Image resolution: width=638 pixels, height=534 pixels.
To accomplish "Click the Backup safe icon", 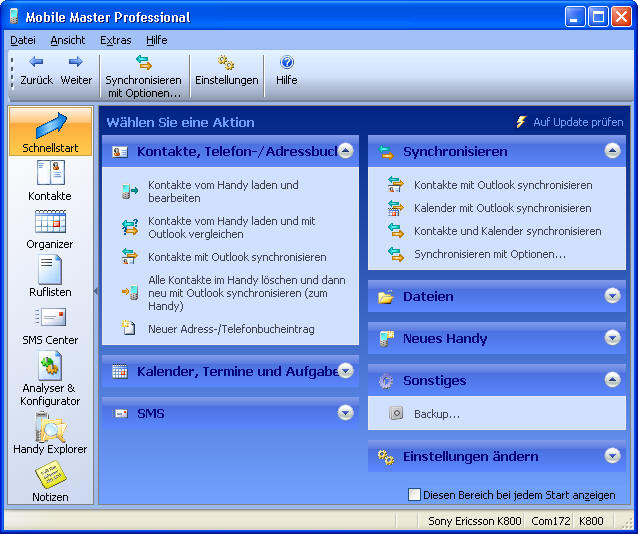I will (x=396, y=413).
